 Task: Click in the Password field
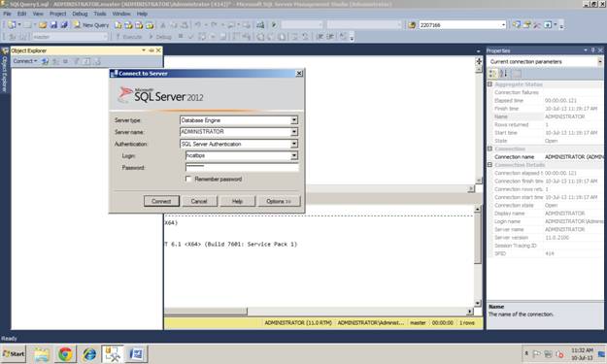242,168
